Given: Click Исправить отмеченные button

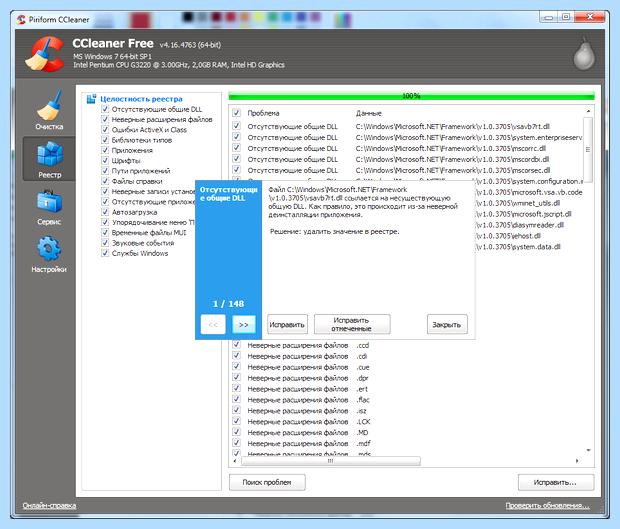Looking at the screenshot, I should tap(352, 325).
